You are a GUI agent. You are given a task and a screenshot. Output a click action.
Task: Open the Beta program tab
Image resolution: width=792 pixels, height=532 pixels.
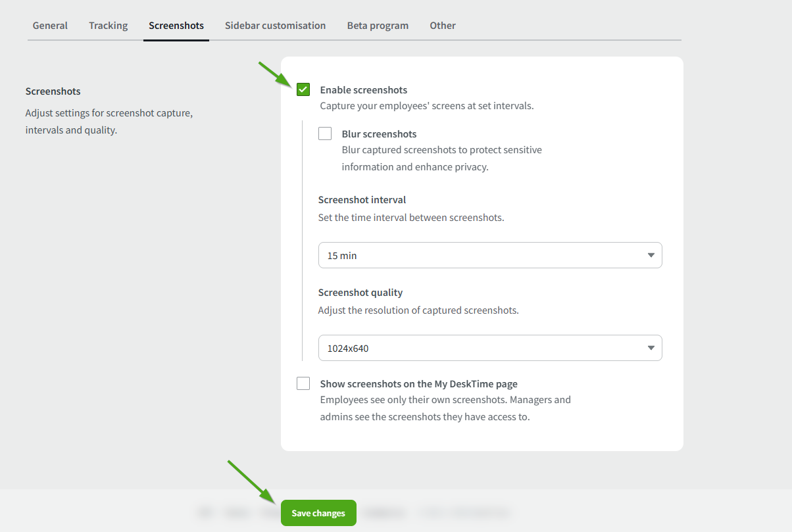(378, 26)
